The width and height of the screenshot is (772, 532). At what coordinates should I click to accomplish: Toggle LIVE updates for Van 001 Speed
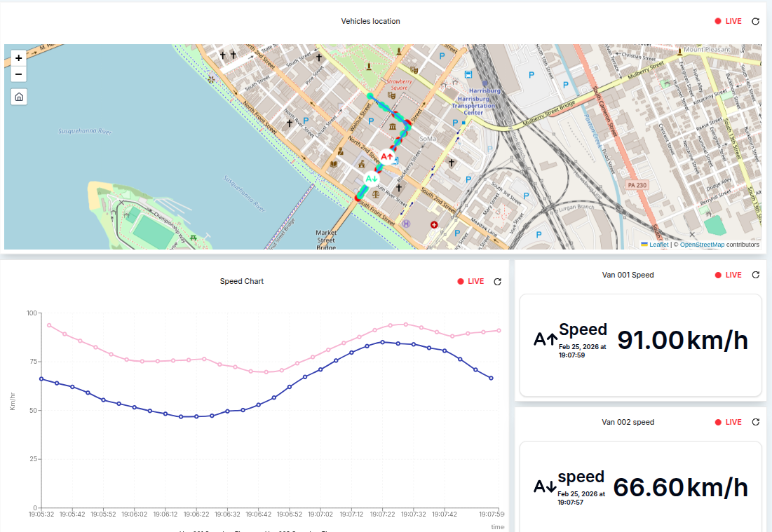(728, 275)
